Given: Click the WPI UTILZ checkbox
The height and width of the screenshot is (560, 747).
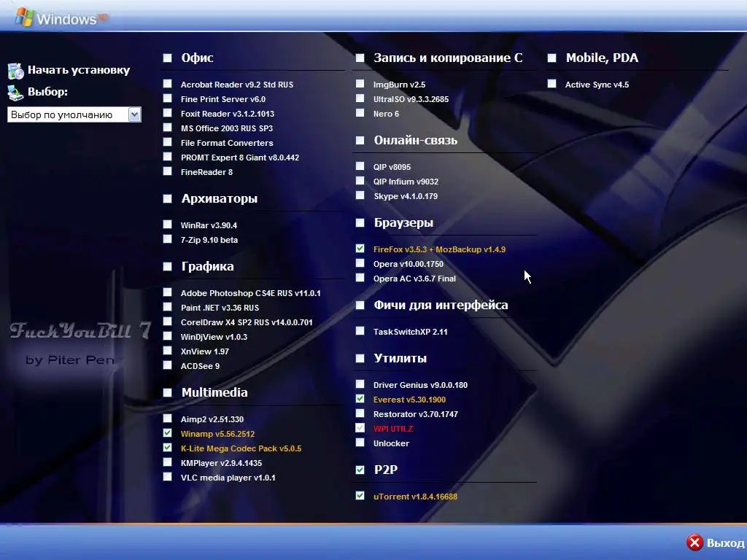Looking at the screenshot, I should 360,427.
